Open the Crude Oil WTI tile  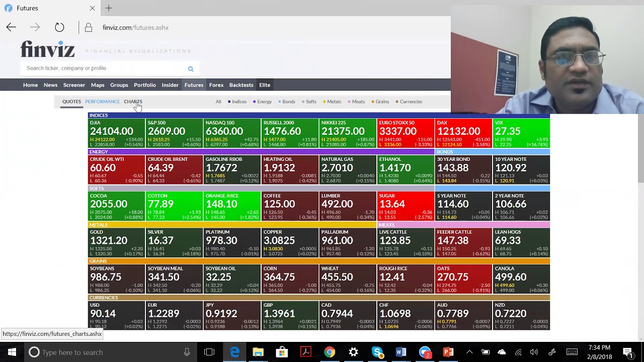pos(116,170)
